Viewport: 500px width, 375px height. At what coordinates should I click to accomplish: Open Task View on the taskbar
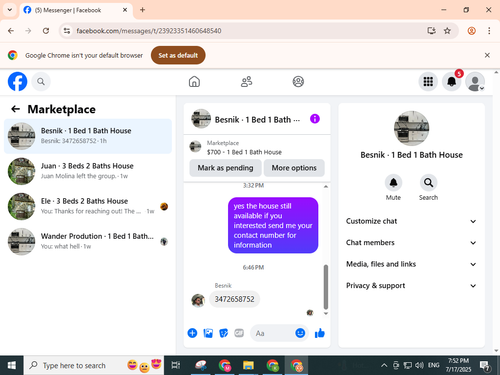click(x=176, y=365)
